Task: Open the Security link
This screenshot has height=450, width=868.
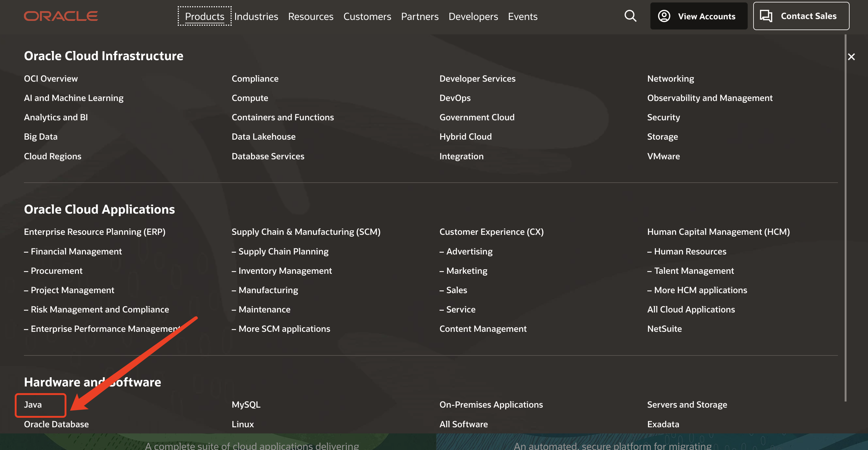Action: click(x=664, y=117)
